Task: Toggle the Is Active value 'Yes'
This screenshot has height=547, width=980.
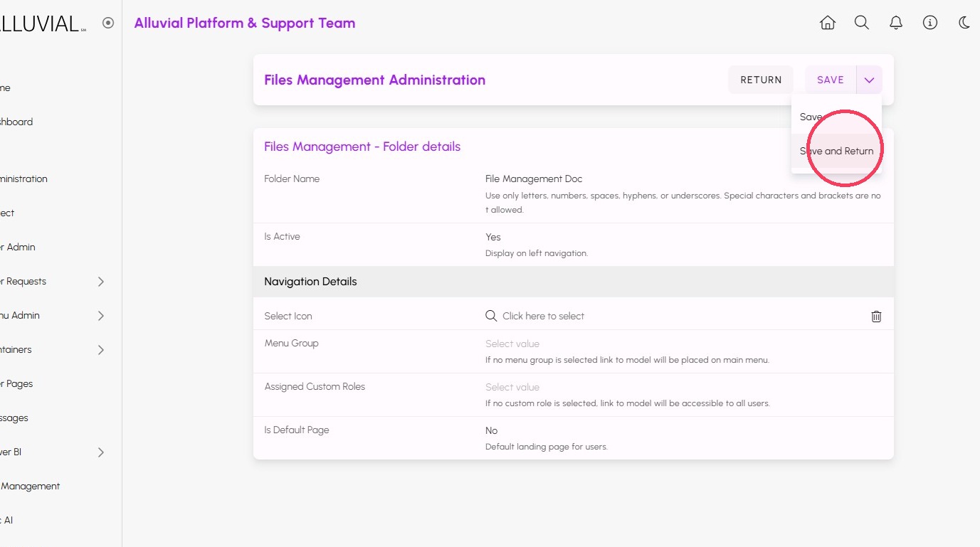Action: click(493, 237)
